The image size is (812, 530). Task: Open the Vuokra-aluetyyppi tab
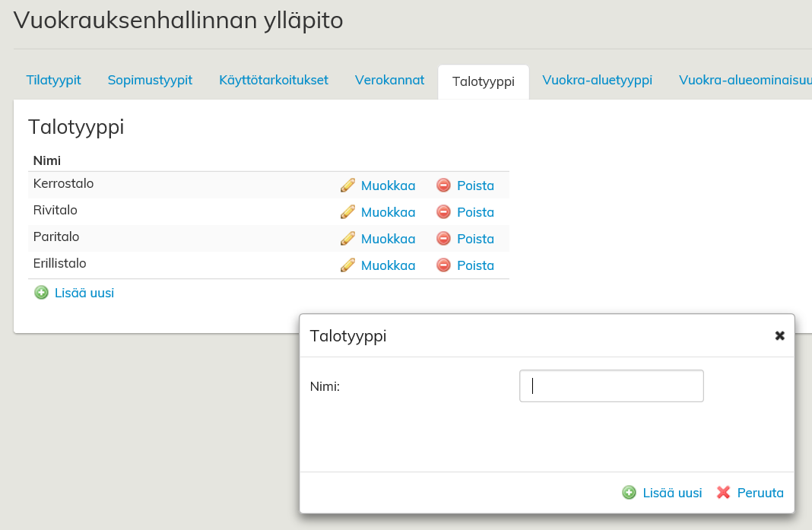coord(597,80)
